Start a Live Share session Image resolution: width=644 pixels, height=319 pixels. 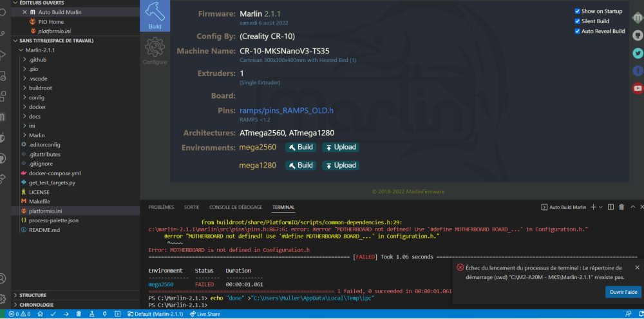coord(205,314)
